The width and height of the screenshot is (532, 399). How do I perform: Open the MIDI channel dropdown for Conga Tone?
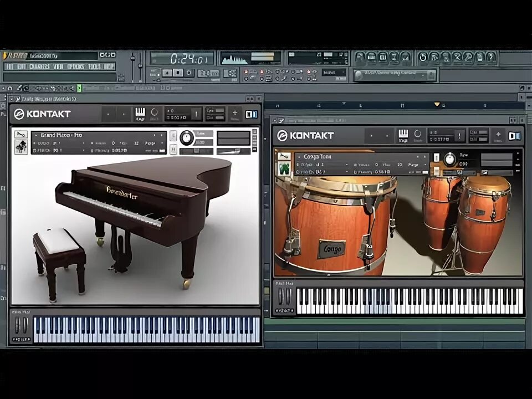(347, 172)
